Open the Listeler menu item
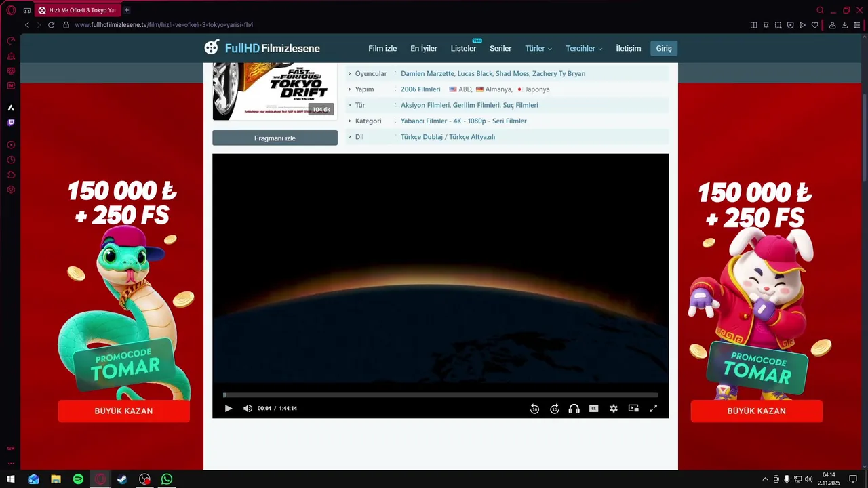 tap(463, 49)
